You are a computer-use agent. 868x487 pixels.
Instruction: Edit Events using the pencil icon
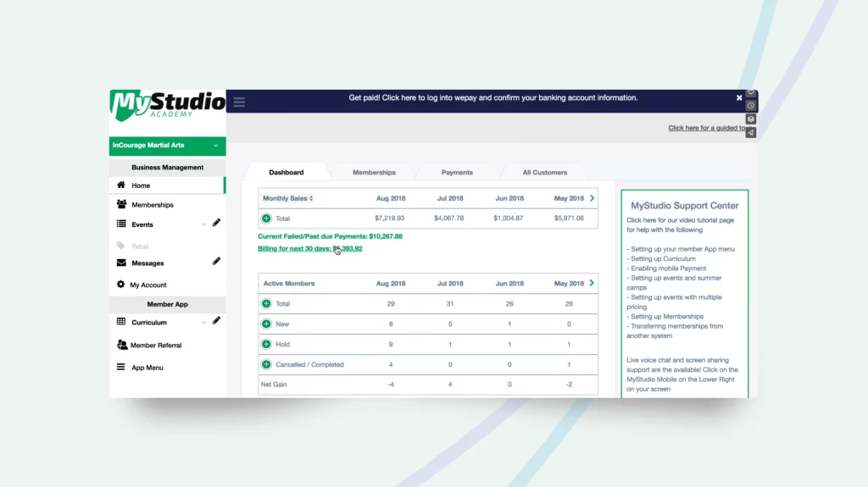click(x=216, y=223)
